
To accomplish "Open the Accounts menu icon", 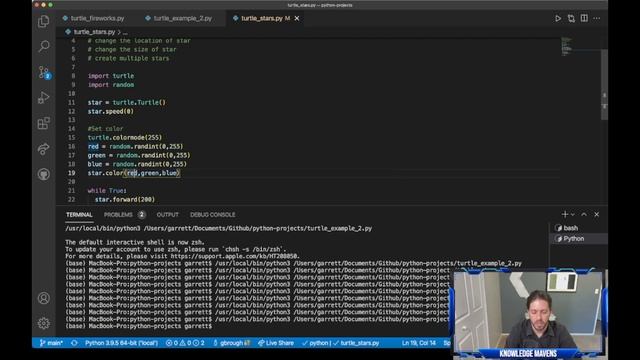I will [44, 298].
